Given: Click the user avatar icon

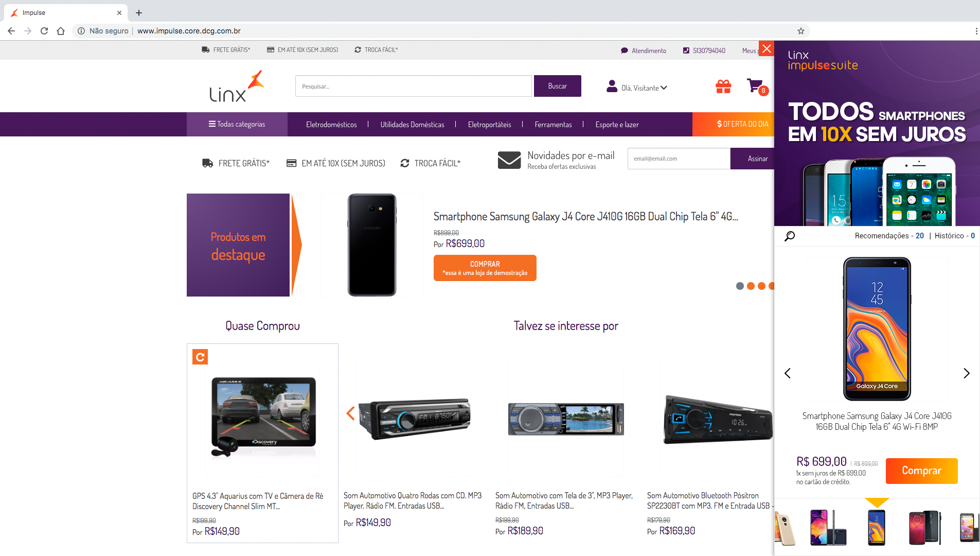Looking at the screenshot, I should (612, 86).
